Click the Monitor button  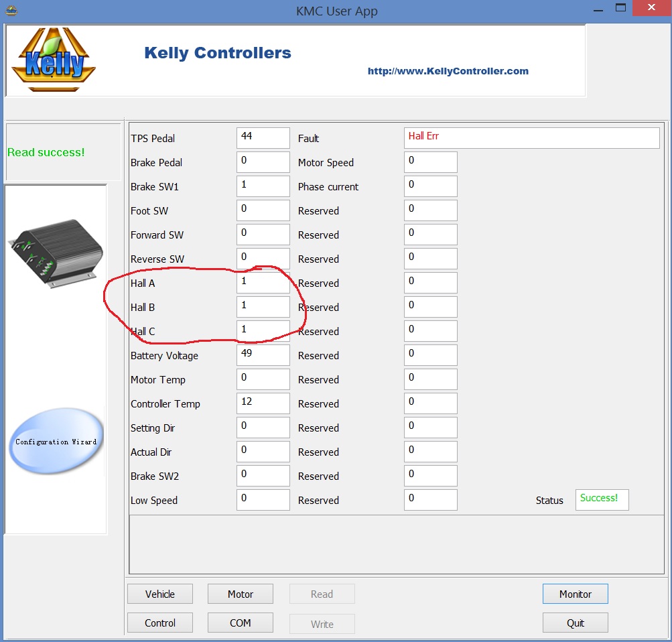click(575, 594)
